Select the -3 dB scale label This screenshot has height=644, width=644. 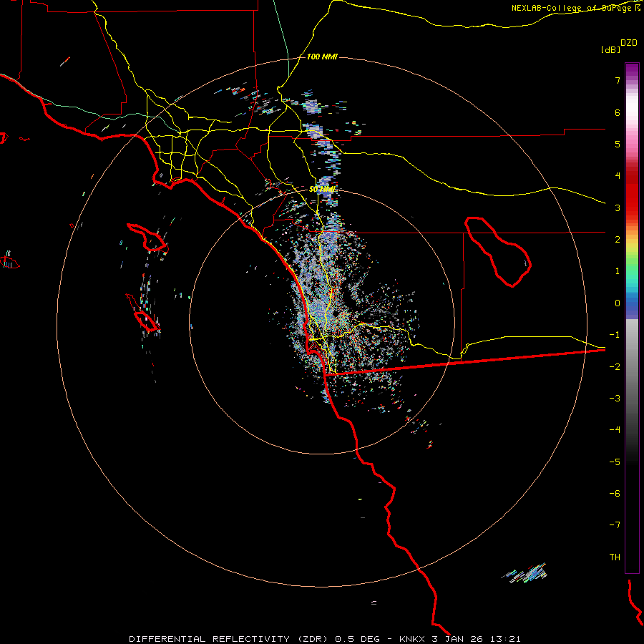(x=615, y=399)
